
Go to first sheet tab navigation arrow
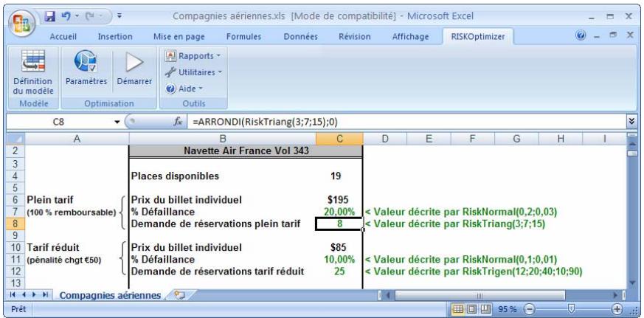[x=13, y=294]
